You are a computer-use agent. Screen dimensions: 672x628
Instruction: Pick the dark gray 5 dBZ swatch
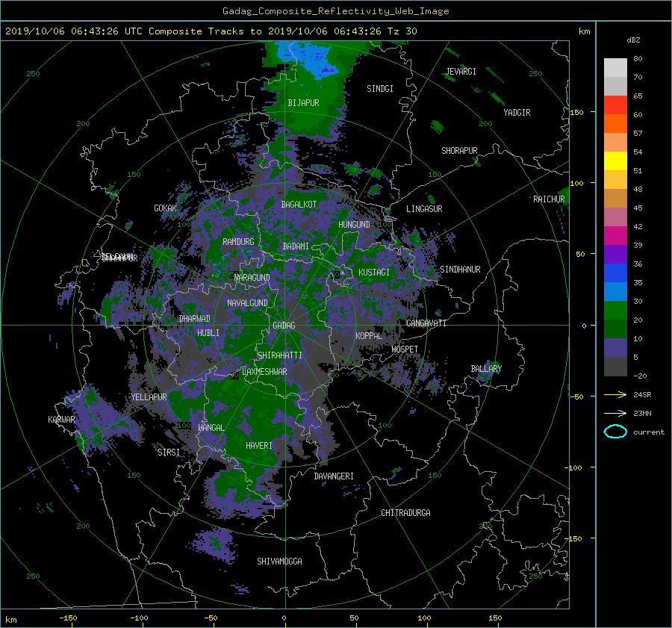click(615, 367)
